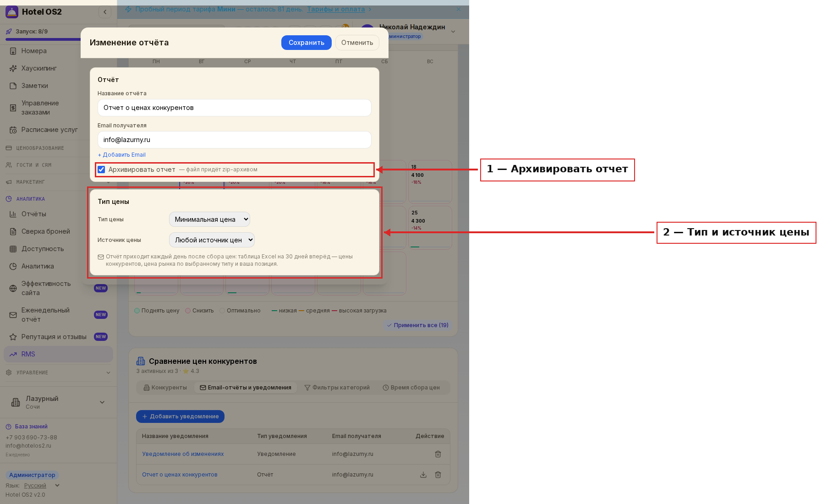Download the Отчет о ценах конкурентов report
The width and height of the screenshot is (827, 504).
(423, 475)
